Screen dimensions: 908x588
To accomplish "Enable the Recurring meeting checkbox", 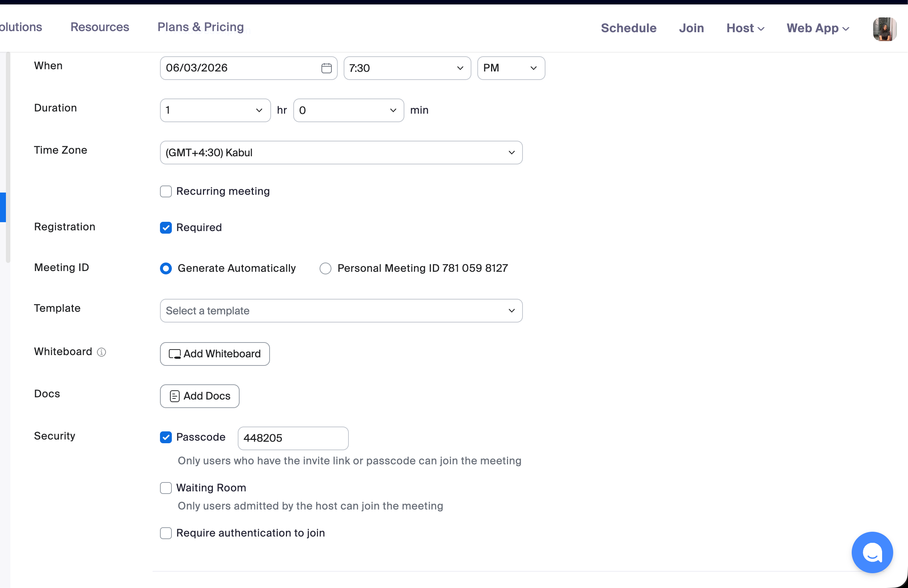I will (x=166, y=191).
